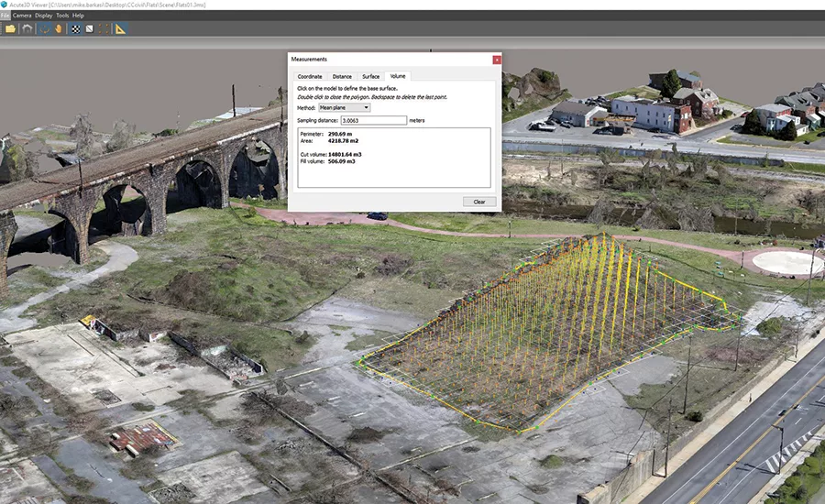825x504 pixels.
Task: Switch to the Surface tab
Action: 371,76
